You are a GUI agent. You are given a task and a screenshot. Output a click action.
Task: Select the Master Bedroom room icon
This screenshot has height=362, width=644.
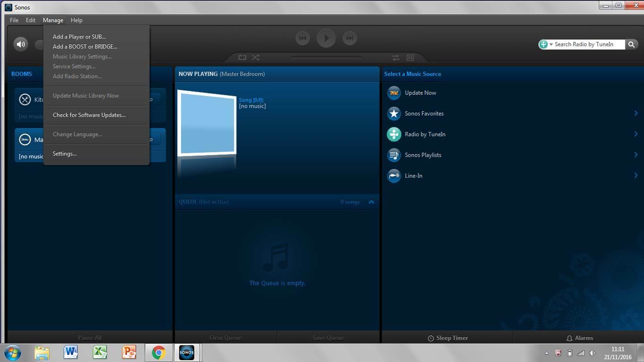(x=25, y=140)
